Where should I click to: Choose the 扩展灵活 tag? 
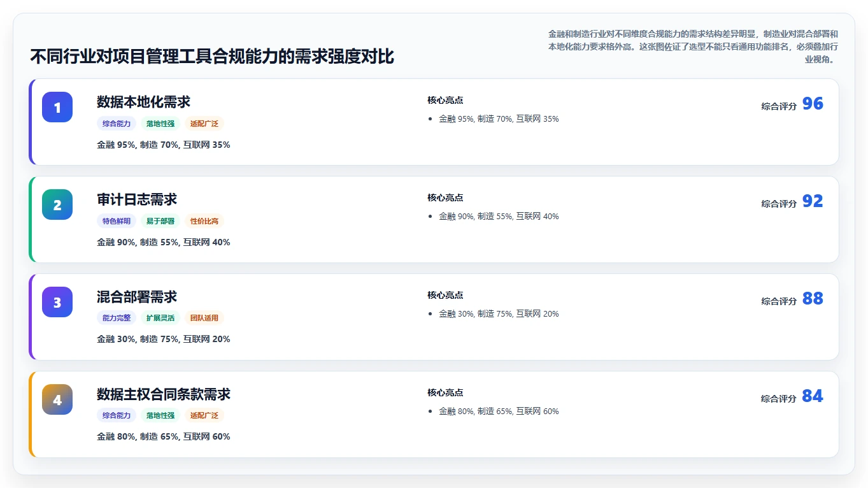pos(160,318)
